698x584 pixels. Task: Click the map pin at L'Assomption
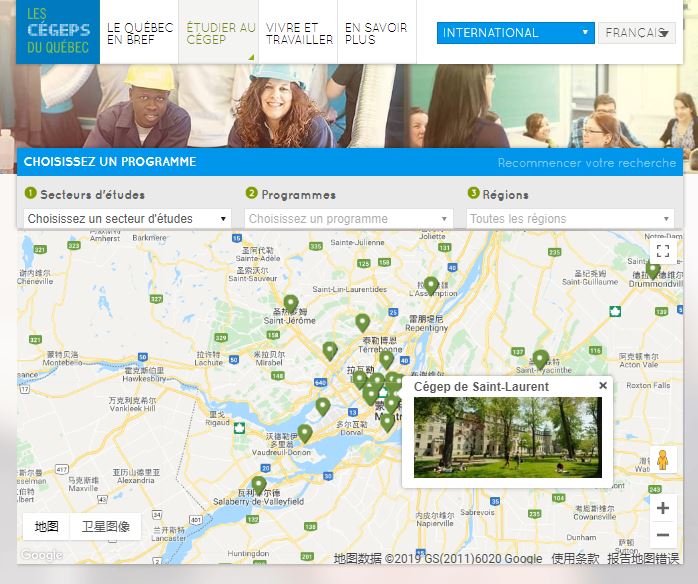pos(431,285)
